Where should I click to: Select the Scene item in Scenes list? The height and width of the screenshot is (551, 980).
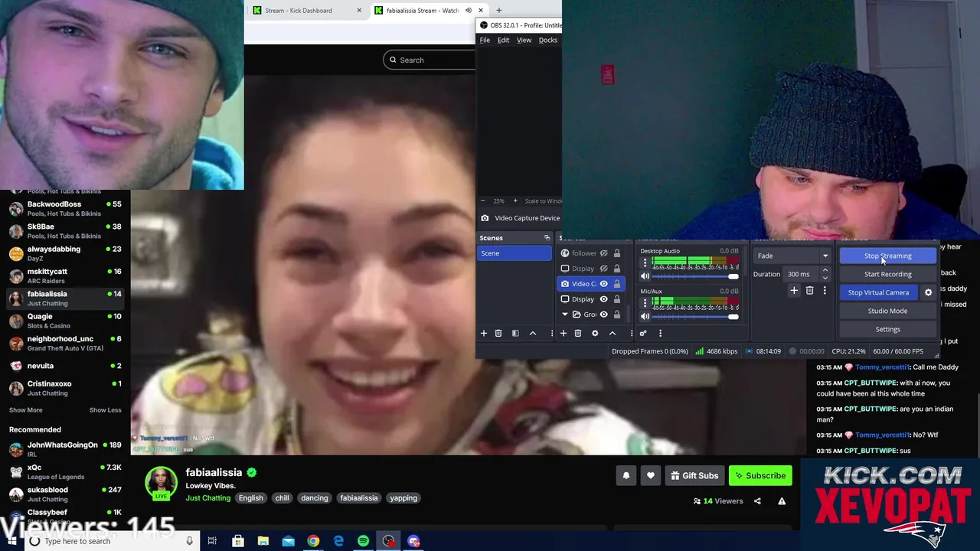pyautogui.click(x=514, y=253)
